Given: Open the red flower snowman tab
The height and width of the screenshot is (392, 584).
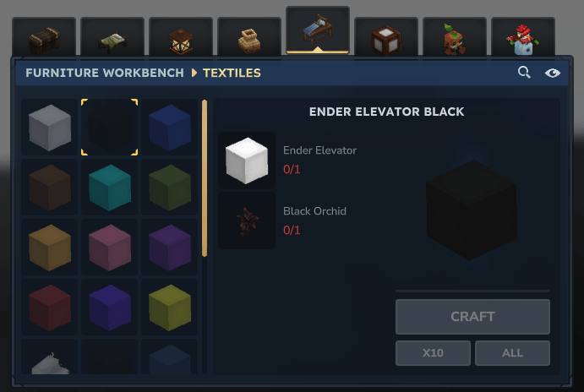Looking at the screenshot, I should [x=523, y=37].
